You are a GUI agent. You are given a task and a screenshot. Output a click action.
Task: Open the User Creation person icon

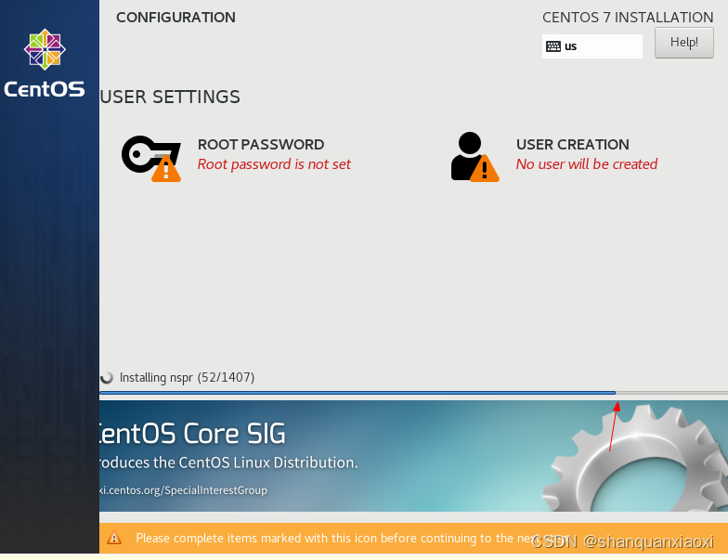click(x=474, y=156)
